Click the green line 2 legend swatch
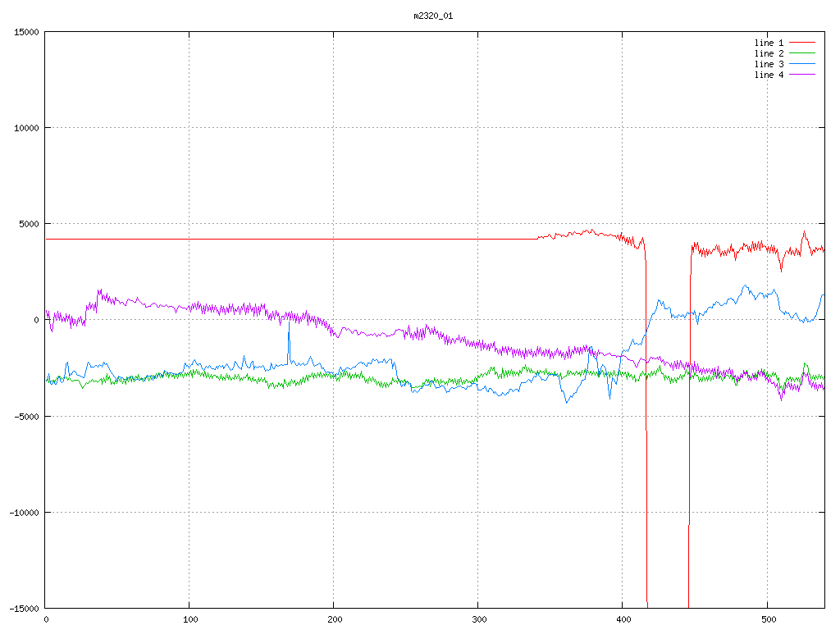Viewport: 840px width, 630px height. 802,53
